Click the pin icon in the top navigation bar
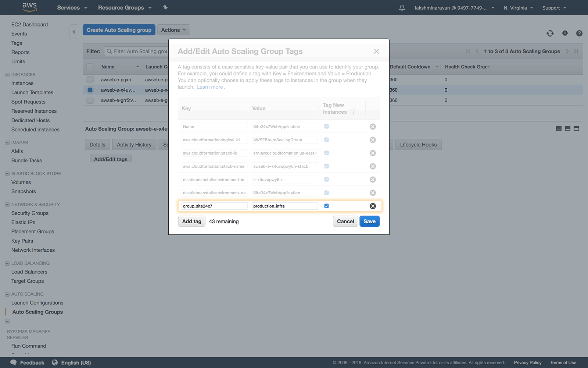Viewport: 588px width, 368px height. tap(165, 7)
